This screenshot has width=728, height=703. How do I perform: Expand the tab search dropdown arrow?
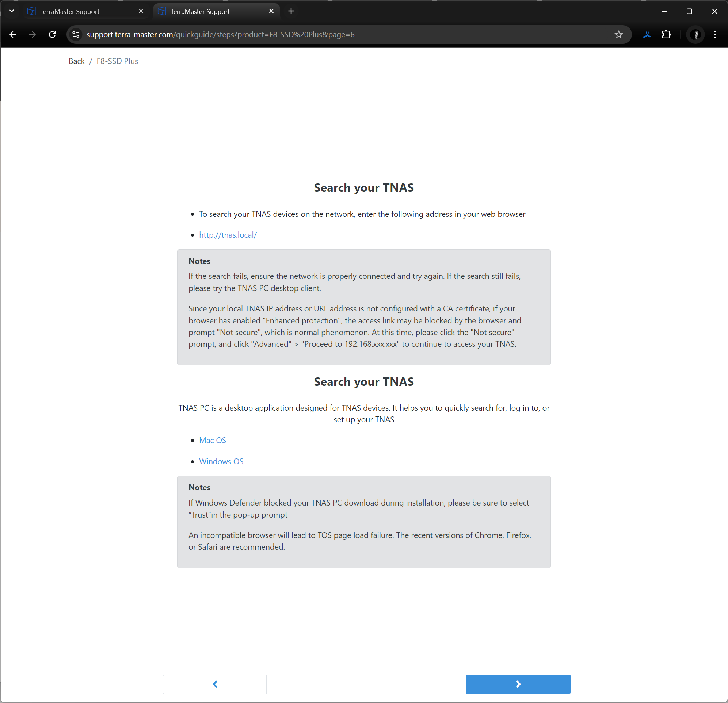point(12,11)
